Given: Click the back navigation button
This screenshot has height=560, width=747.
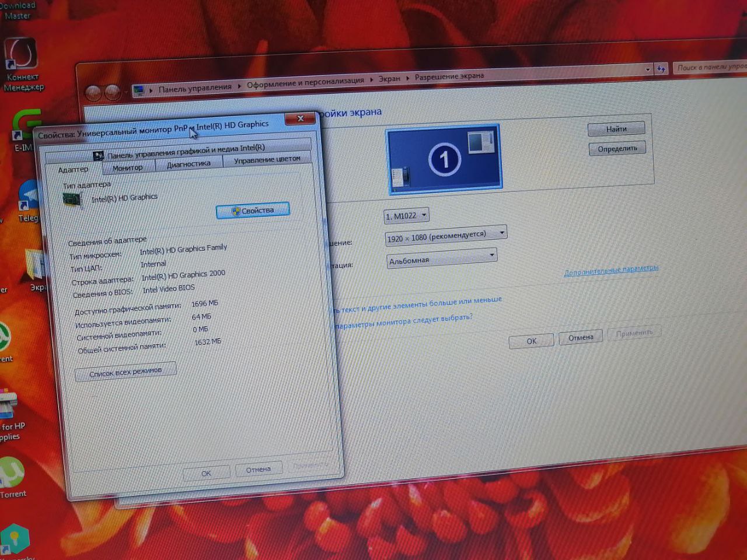Looking at the screenshot, I should [93, 93].
